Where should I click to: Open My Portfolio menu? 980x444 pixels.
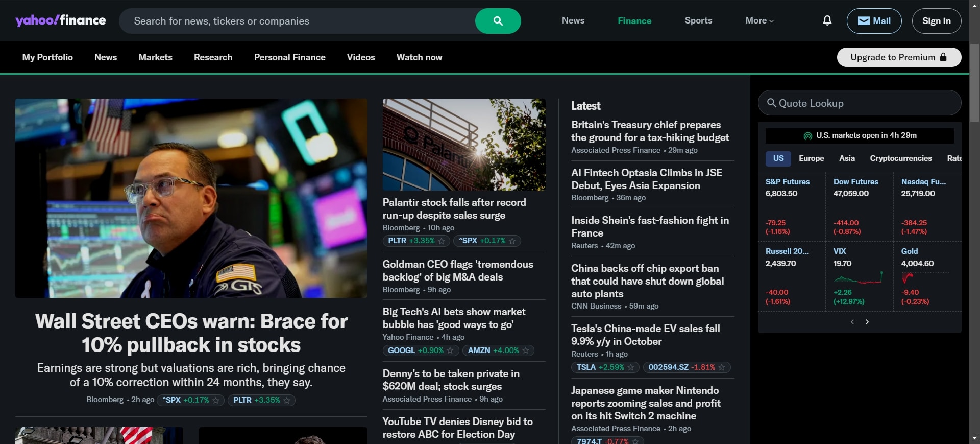pos(47,57)
